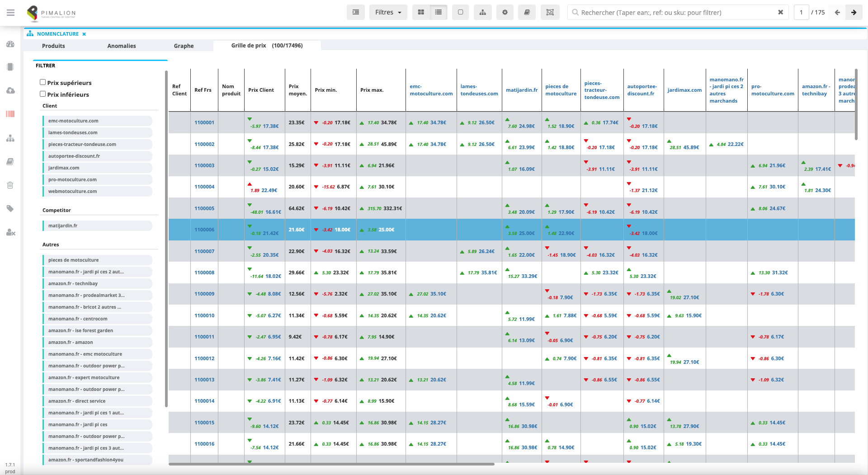Filter by amazon.fr - direct service
The image size is (868, 475).
97,401
